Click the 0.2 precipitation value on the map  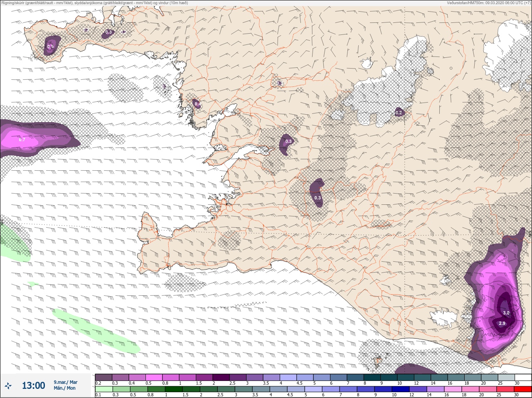click(x=399, y=113)
